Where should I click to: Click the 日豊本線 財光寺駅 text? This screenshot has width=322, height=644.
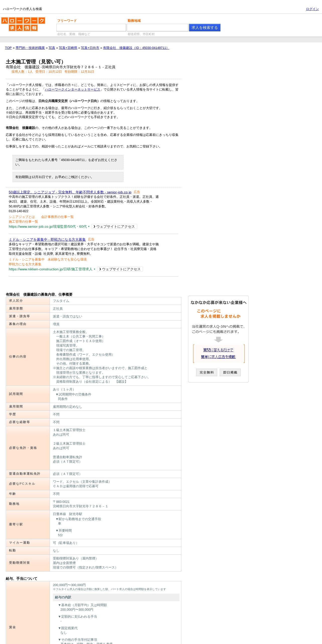pyautogui.click(x=67, y=514)
